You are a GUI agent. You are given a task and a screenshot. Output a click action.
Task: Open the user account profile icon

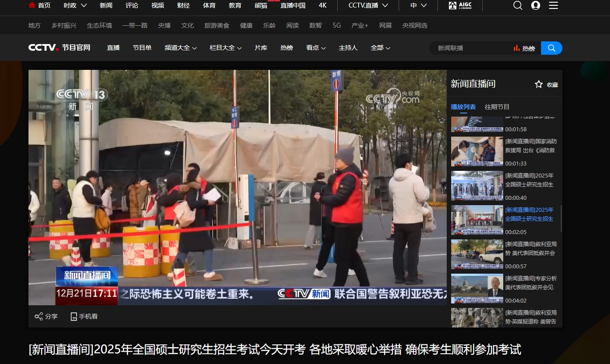pos(536,5)
